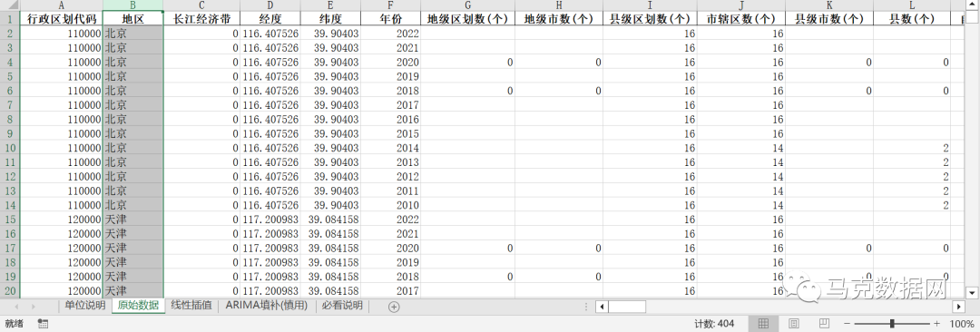This screenshot has height=332, width=980.
Task: Add a new sheet with plus button
Action: tap(394, 307)
